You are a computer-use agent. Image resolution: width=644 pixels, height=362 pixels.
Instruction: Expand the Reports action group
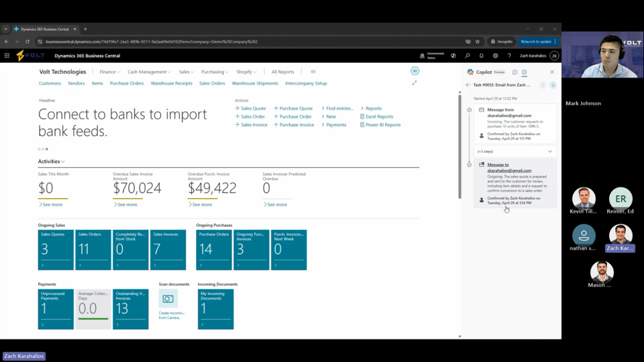pyautogui.click(x=371, y=108)
